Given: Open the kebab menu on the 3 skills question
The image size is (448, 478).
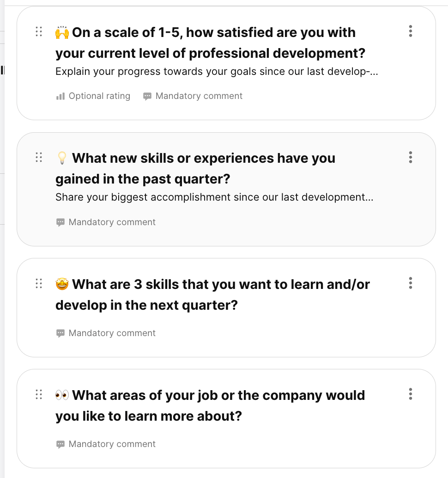Looking at the screenshot, I should 410,283.
